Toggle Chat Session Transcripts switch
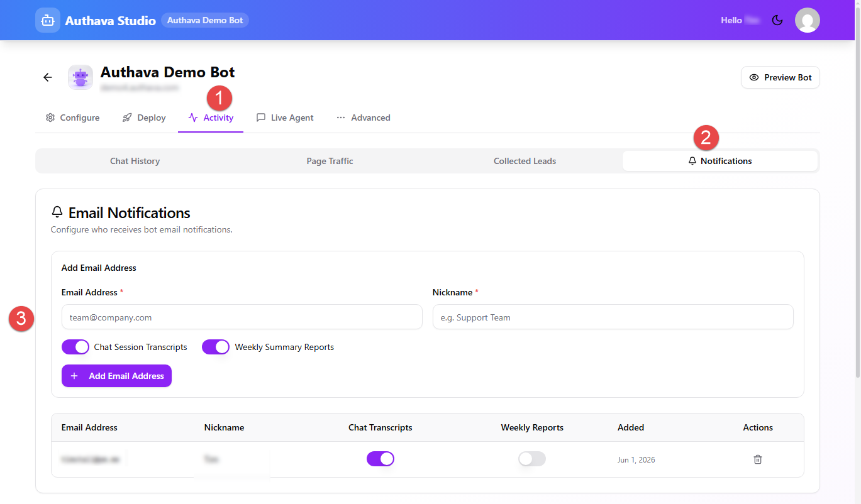 [x=75, y=347]
